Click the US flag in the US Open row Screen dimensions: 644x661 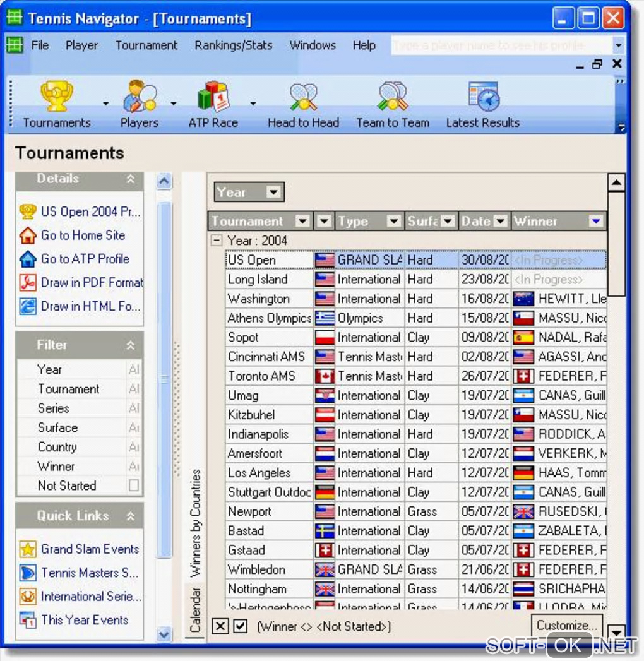[325, 259]
